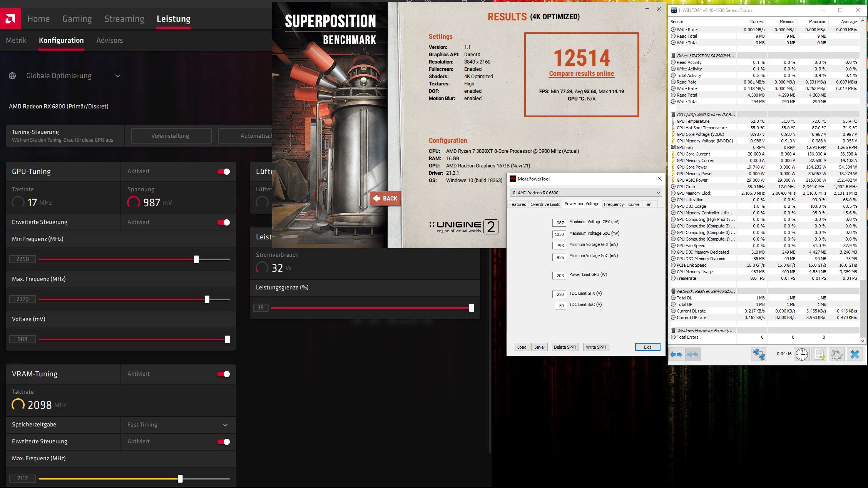This screenshot has height=488, width=868.
Task: Click the GPU Max. Frequenz slider handle at 2370
Action: click(x=207, y=299)
